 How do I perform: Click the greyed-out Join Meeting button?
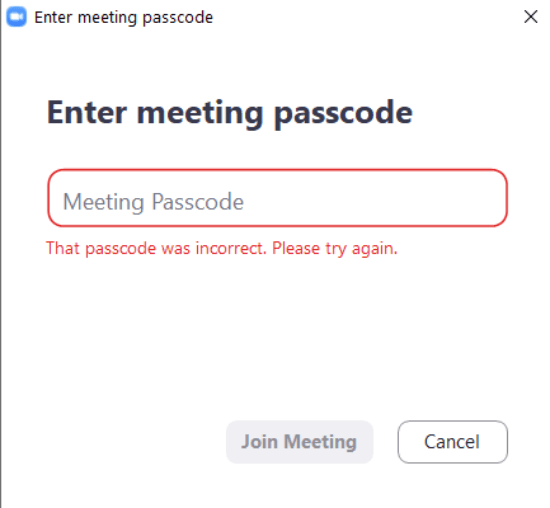tap(300, 442)
